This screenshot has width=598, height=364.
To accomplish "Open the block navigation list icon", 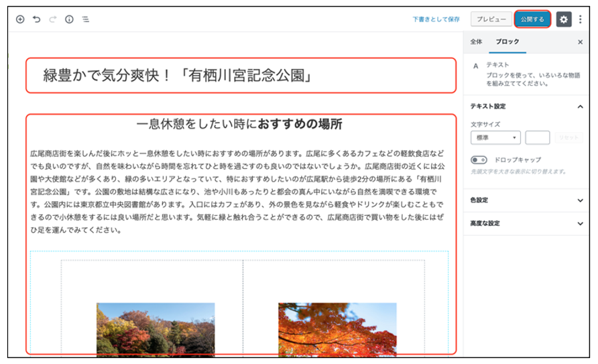I will point(86,19).
